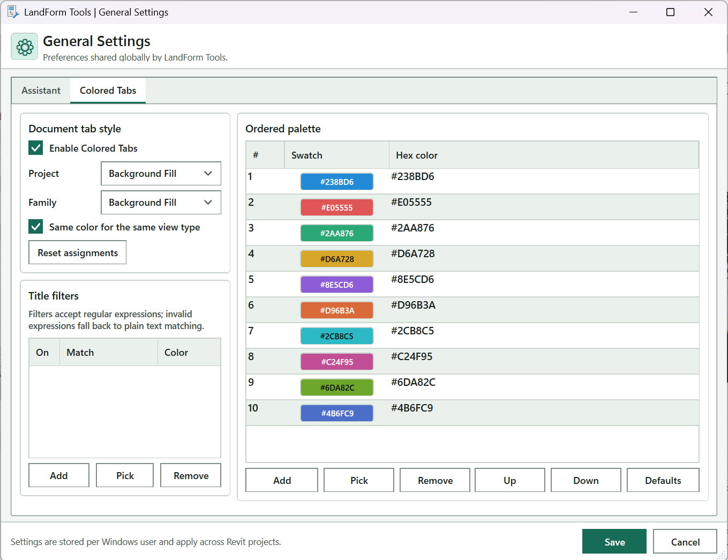Select the Colored Tabs tab

point(108,91)
